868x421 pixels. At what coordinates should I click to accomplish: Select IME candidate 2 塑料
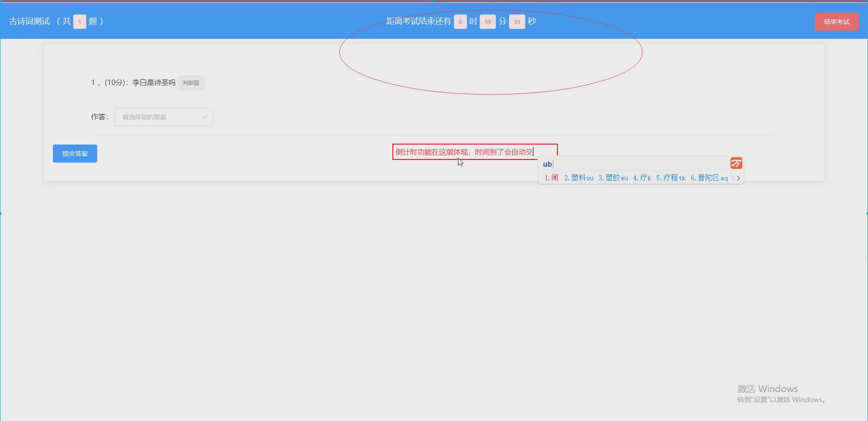(x=579, y=178)
